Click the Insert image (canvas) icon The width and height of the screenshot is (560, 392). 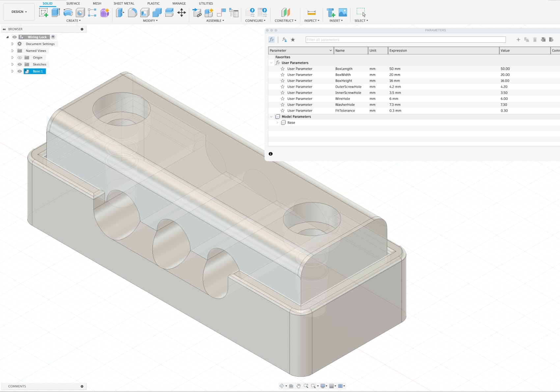pos(343,13)
